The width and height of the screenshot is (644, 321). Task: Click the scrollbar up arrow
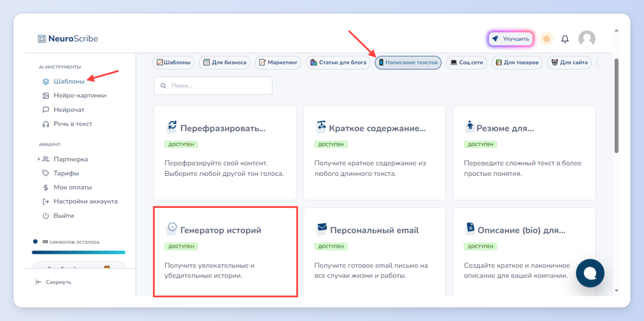point(616,31)
